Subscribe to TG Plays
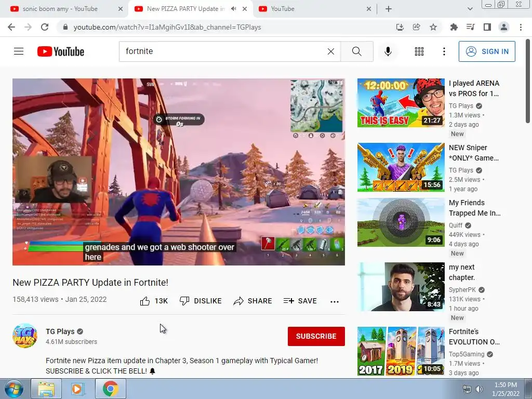The height and width of the screenshot is (399, 532). [316, 336]
